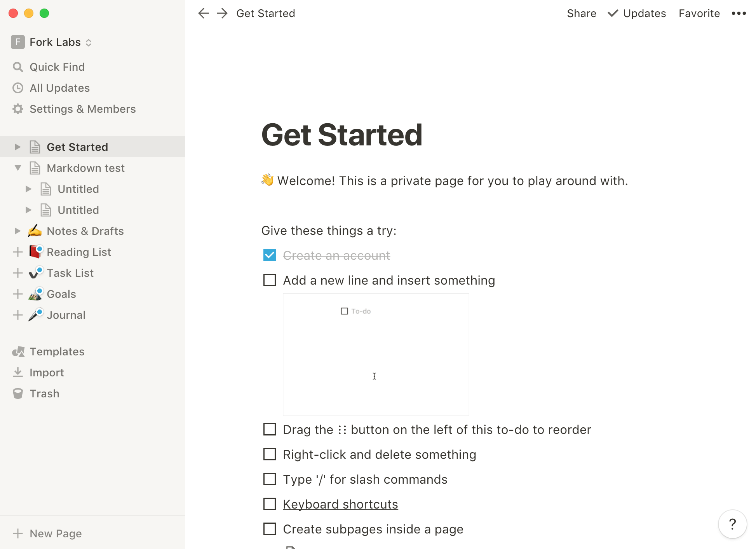
Task: Open Settings & Members page
Action: click(82, 108)
